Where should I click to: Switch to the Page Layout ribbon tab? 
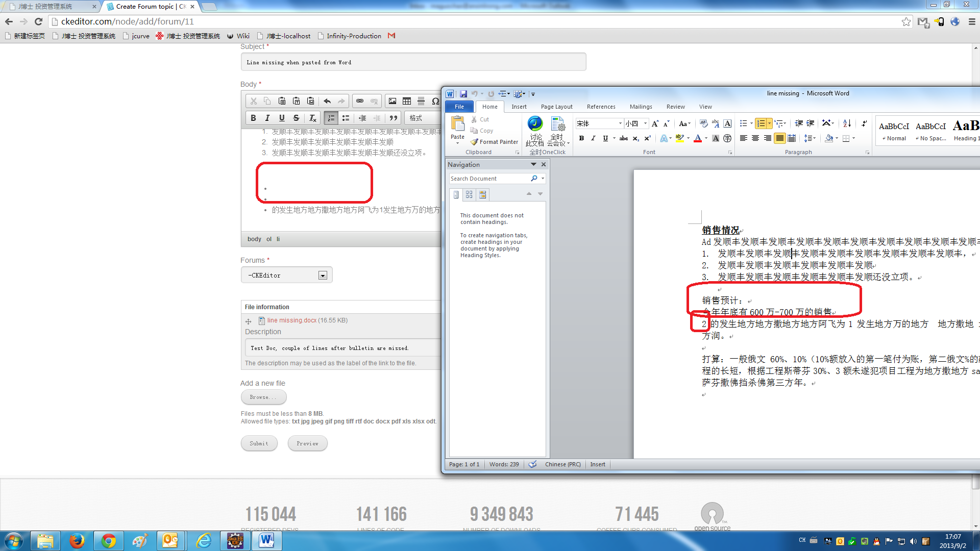point(556,107)
